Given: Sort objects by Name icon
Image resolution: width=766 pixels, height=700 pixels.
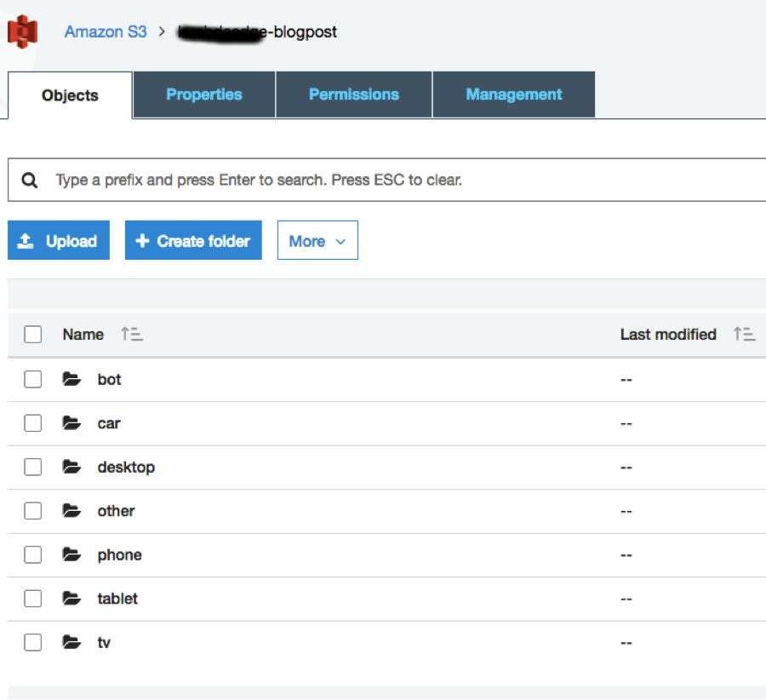Looking at the screenshot, I should (132, 335).
